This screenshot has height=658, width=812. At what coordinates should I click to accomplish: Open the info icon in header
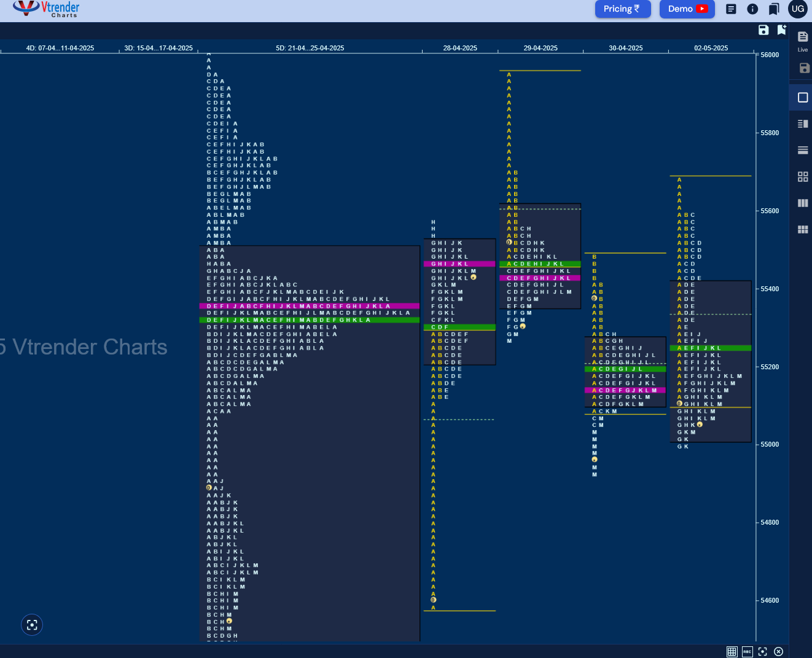tap(752, 9)
